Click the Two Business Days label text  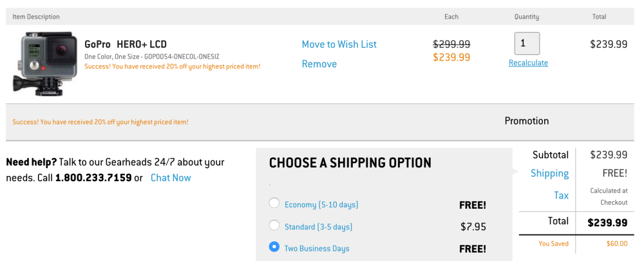tap(317, 249)
